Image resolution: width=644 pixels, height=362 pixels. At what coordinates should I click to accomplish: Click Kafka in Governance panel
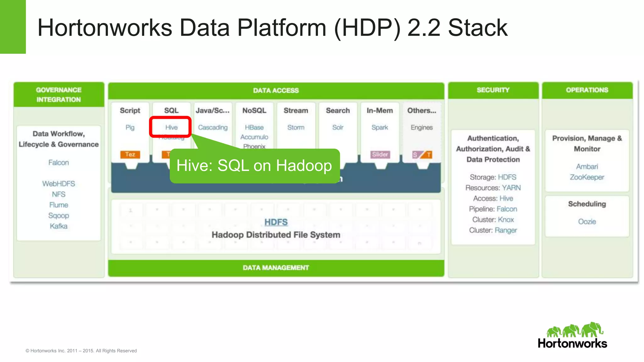58,226
